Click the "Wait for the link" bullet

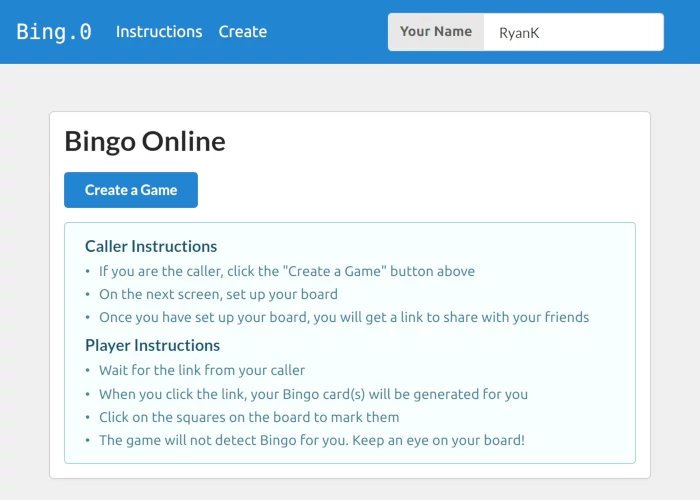coord(201,370)
